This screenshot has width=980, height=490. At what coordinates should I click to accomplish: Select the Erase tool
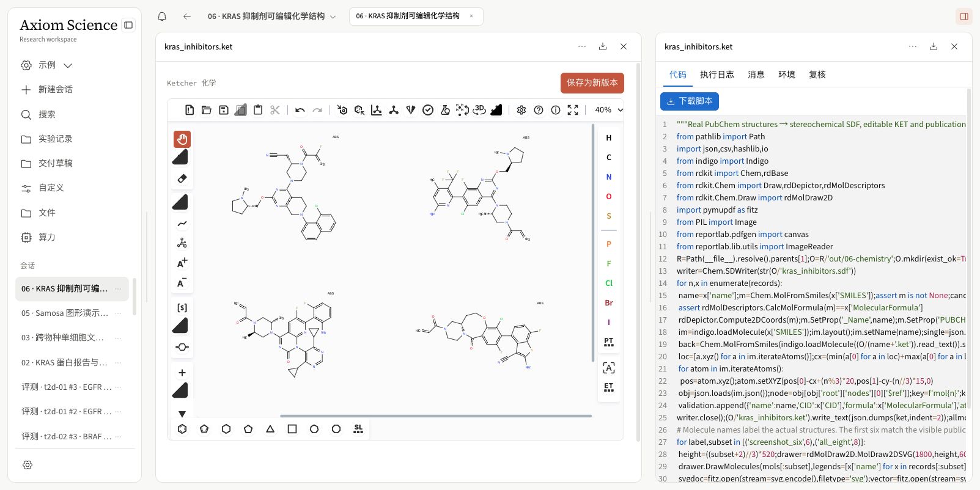(182, 179)
